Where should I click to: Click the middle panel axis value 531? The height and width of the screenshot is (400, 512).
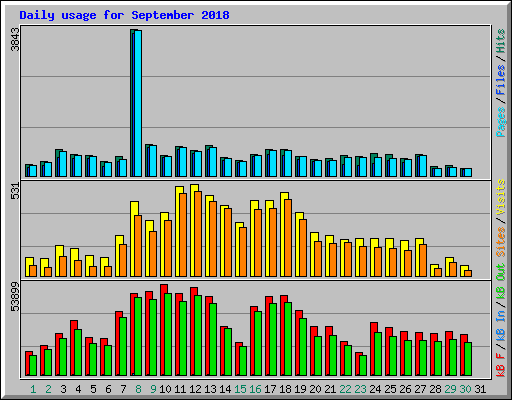(15, 191)
